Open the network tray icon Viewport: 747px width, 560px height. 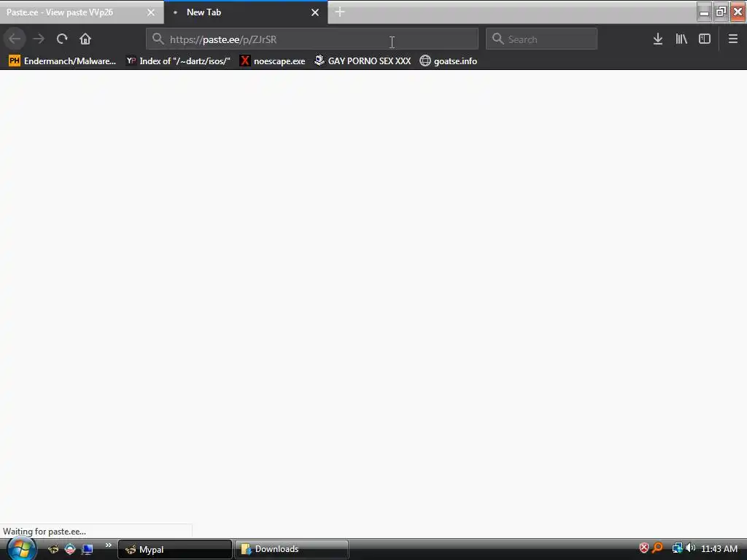coord(677,548)
